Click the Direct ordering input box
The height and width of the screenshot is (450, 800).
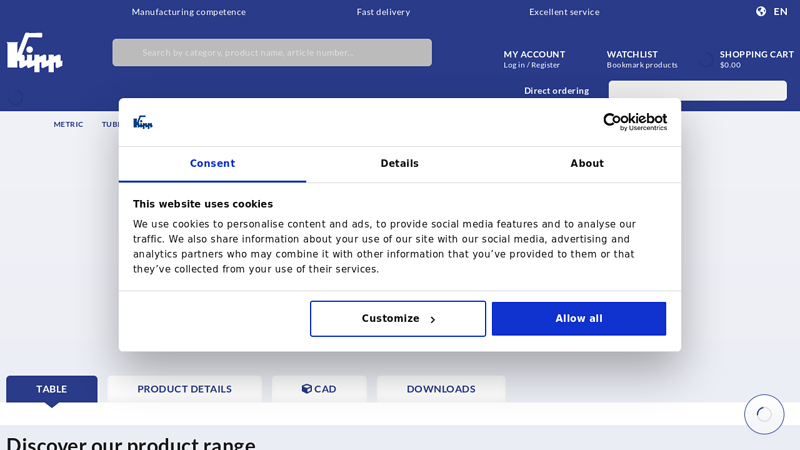point(697,91)
